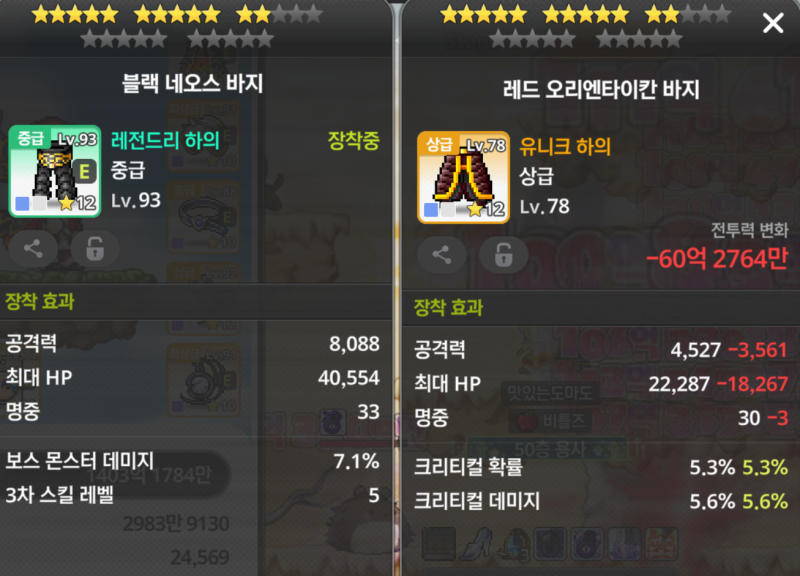Close the item comparison window
Image resolution: width=800 pixels, height=576 pixels.
click(x=773, y=23)
